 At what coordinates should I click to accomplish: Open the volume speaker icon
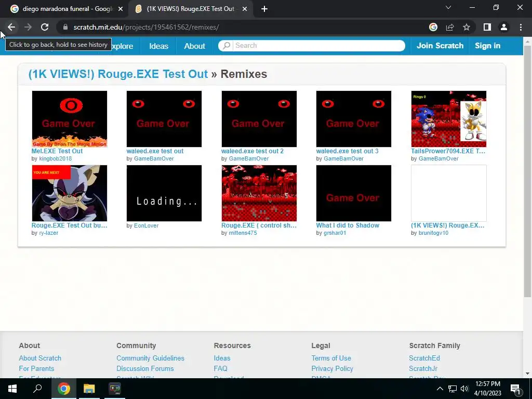pyautogui.click(x=464, y=389)
